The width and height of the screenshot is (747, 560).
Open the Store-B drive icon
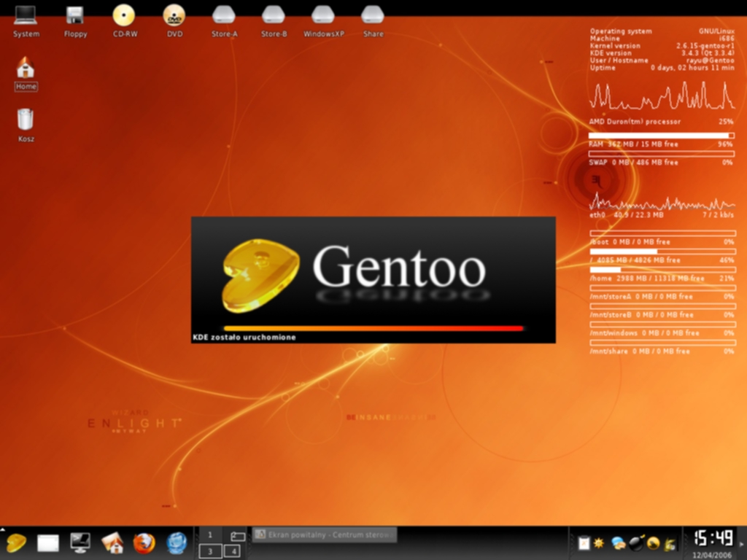274,21
